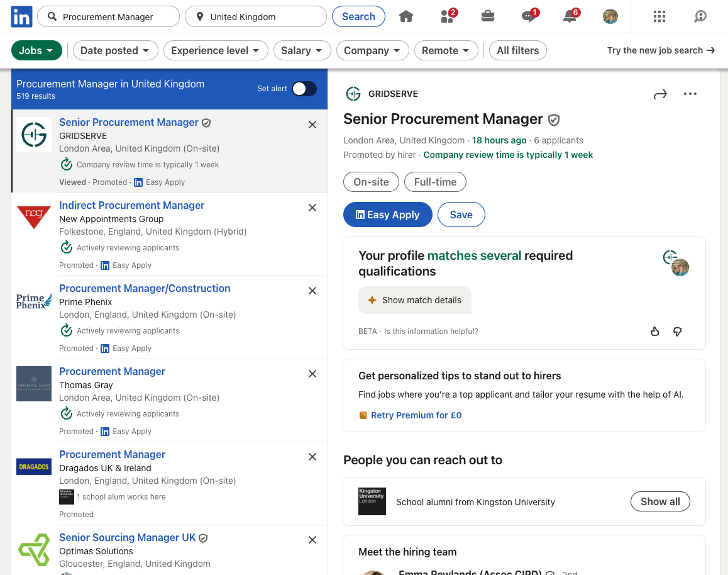Open the job posting icon at far right of navbar
The height and width of the screenshot is (575, 728).
(x=700, y=17)
